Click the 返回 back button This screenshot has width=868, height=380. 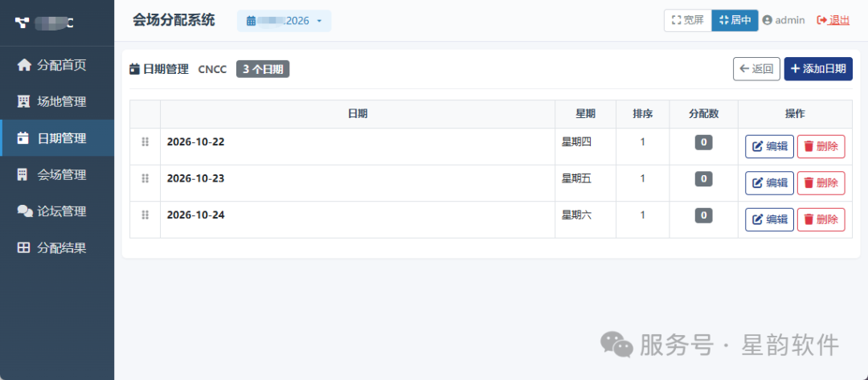tap(757, 69)
